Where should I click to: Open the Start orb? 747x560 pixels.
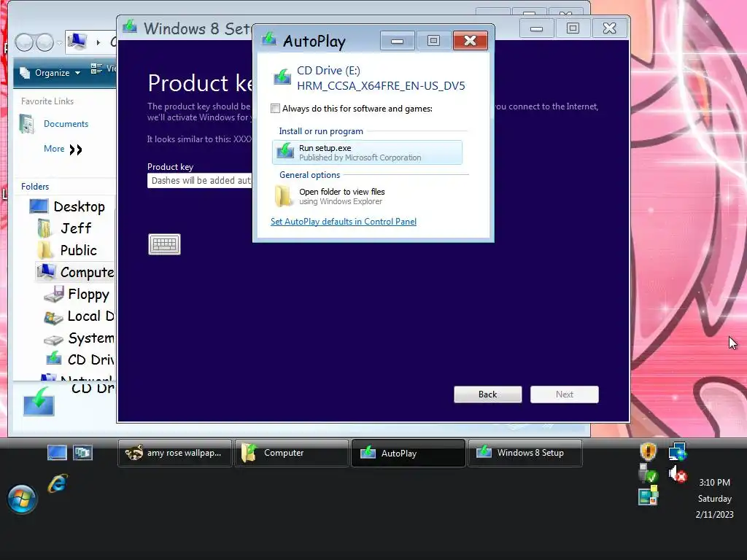pyautogui.click(x=22, y=499)
